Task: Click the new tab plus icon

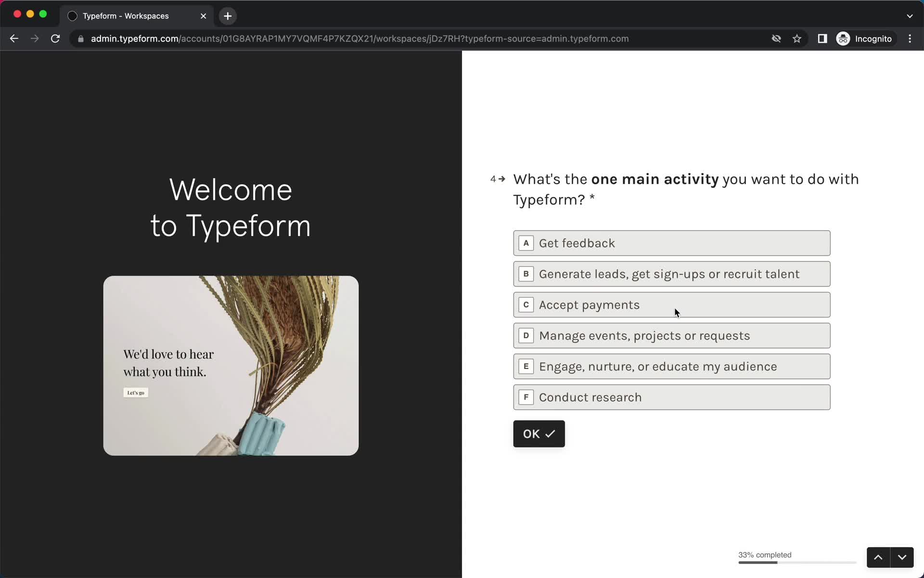Action: [x=227, y=15]
